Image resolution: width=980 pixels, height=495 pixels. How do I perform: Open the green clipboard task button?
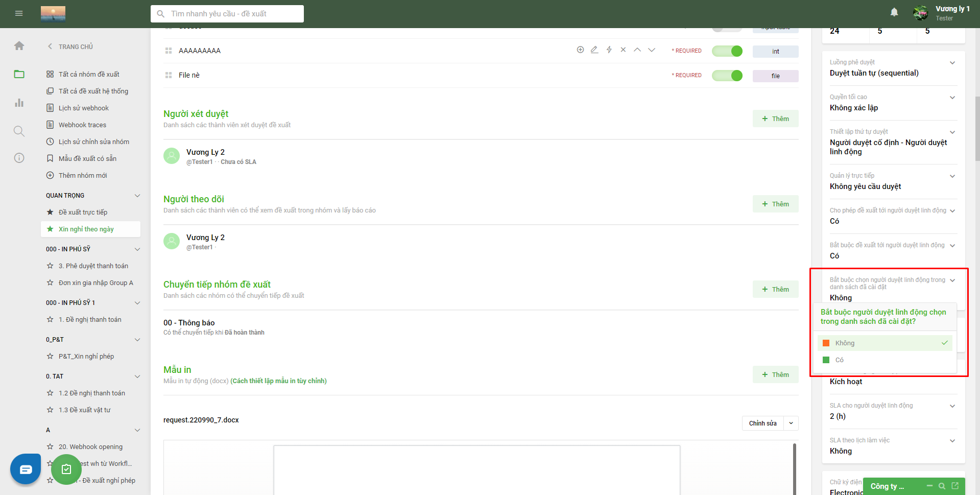(66, 469)
